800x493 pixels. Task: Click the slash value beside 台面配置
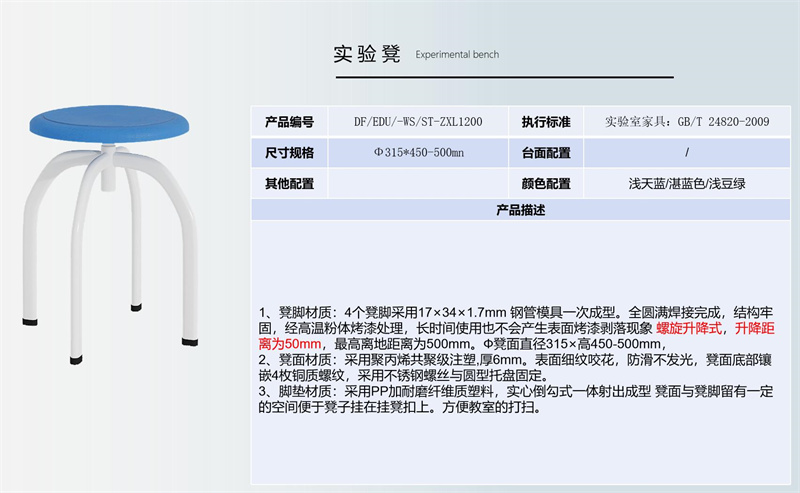[x=687, y=152]
